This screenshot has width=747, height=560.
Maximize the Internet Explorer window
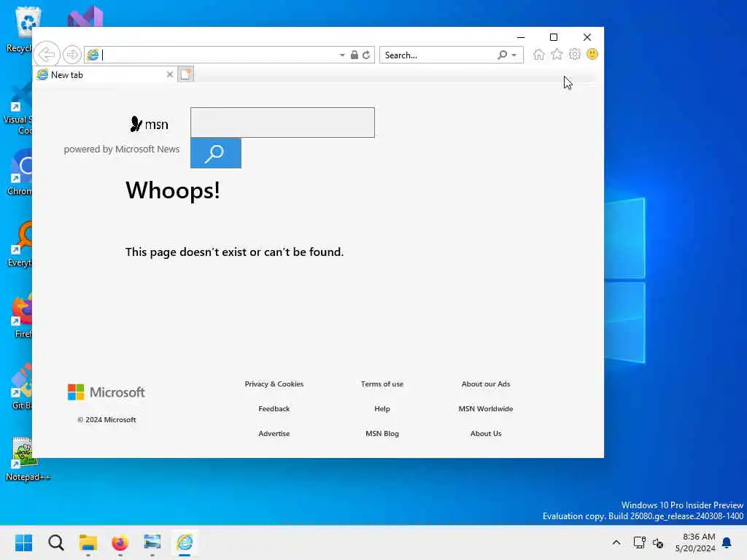554,37
